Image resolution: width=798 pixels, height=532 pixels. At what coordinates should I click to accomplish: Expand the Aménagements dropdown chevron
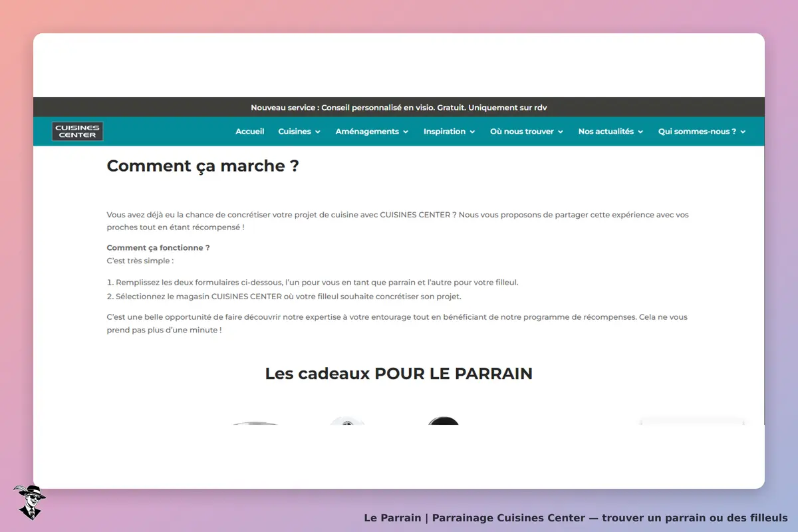coord(406,132)
